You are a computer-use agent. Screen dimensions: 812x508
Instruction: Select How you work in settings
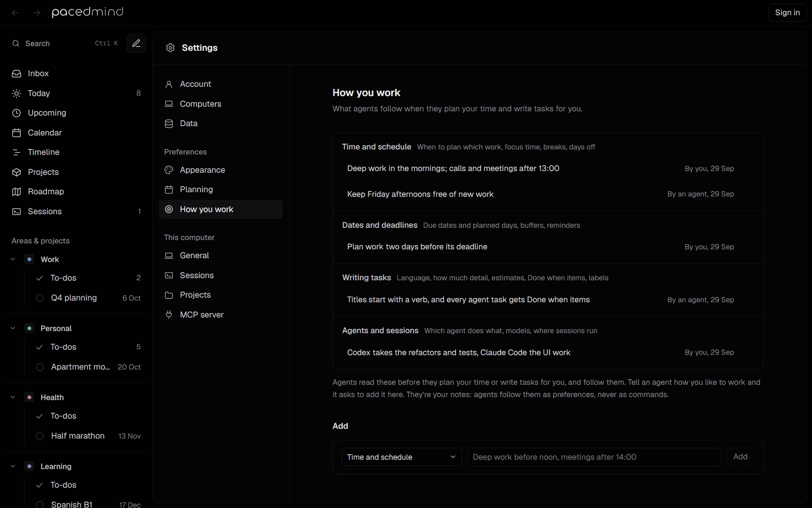pos(221,210)
